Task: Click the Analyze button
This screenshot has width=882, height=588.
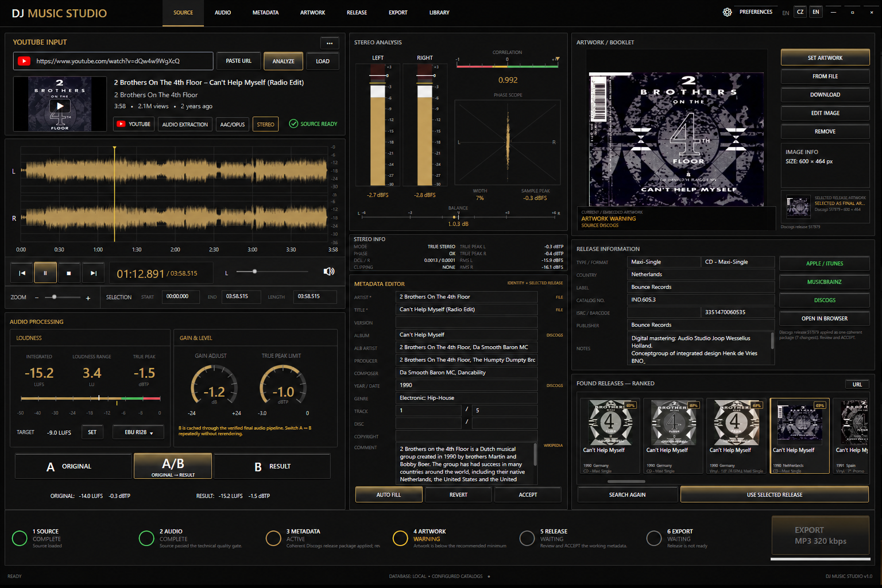Action: click(283, 61)
